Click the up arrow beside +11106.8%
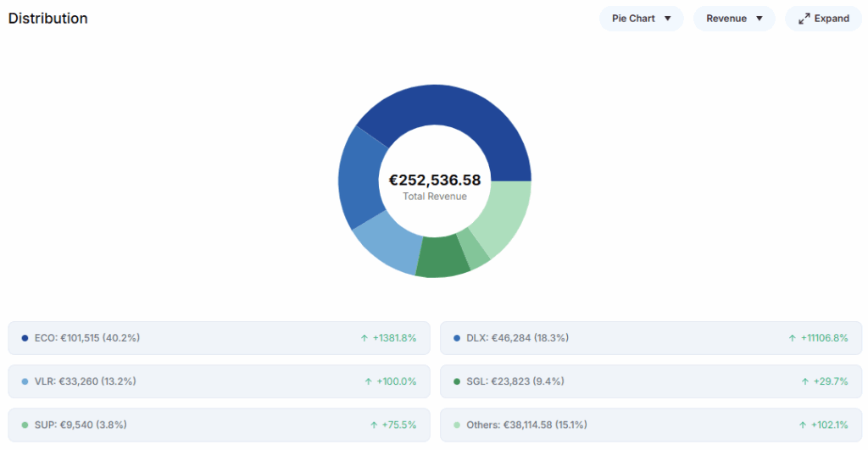Viewport: 868px width, 450px height. pyautogui.click(x=793, y=338)
